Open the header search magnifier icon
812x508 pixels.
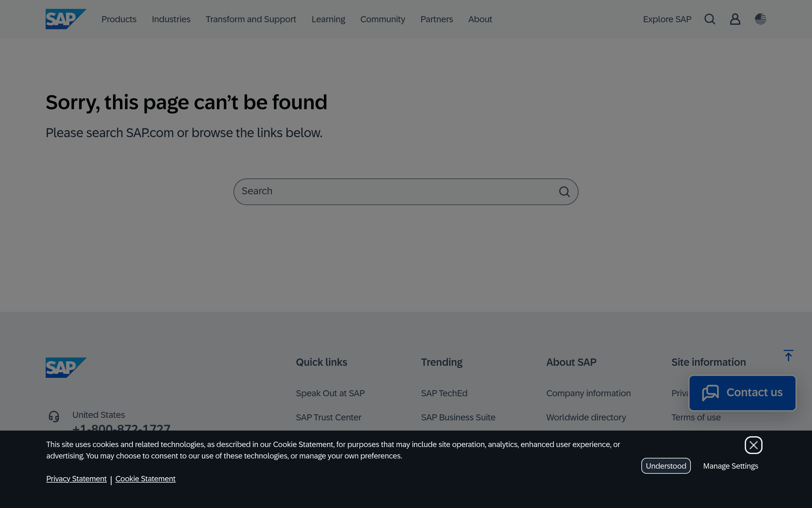[x=710, y=19]
